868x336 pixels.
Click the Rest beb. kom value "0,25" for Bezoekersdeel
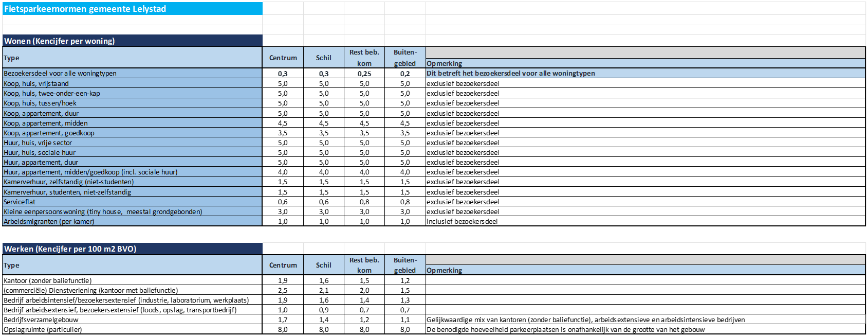(x=364, y=74)
